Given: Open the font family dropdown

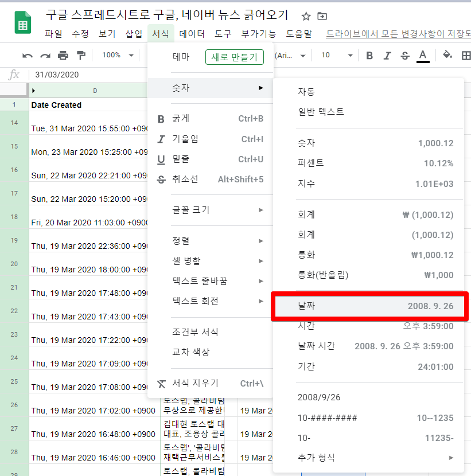Looking at the screenshot, I should [290, 56].
